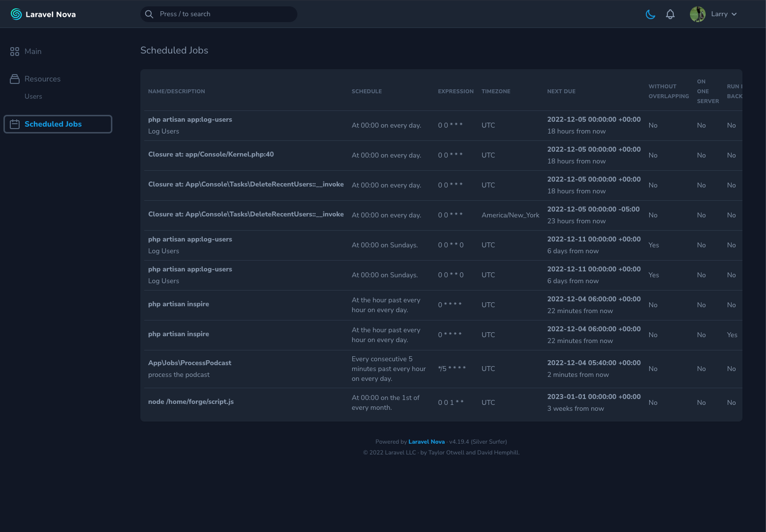Click the WITHOUT OVERLAPPING column header
766x532 pixels.
pyautogui.click(x=669, y=91)
